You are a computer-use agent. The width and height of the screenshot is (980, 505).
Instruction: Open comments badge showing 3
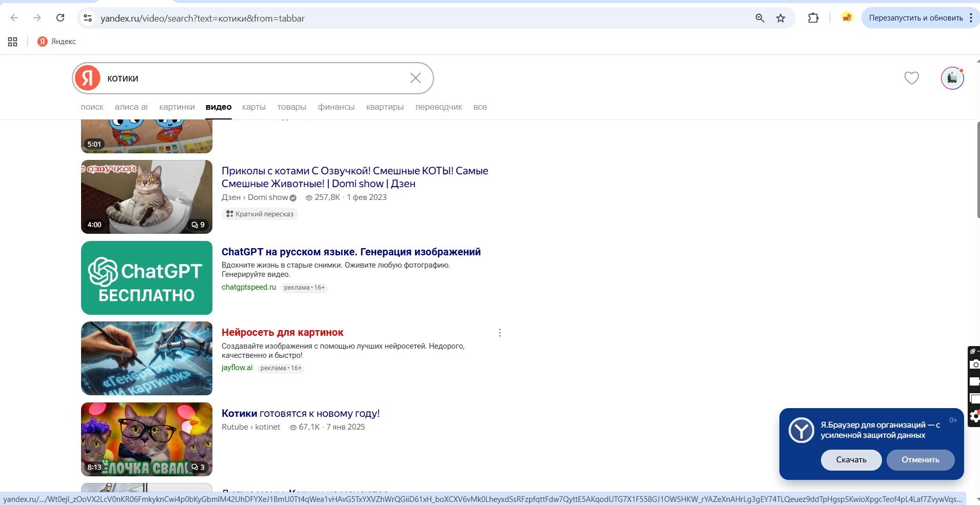point(198,467)
